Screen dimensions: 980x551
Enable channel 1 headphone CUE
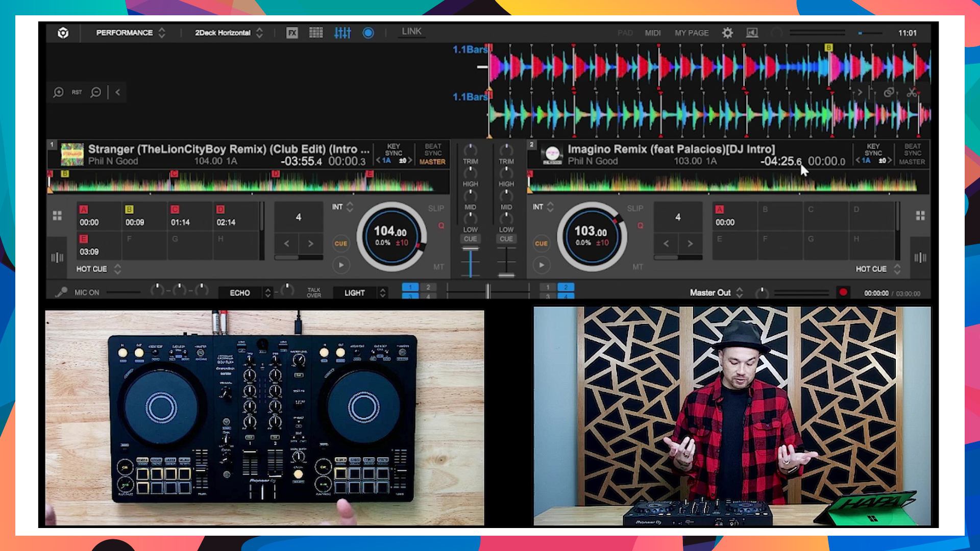[470, 239]
